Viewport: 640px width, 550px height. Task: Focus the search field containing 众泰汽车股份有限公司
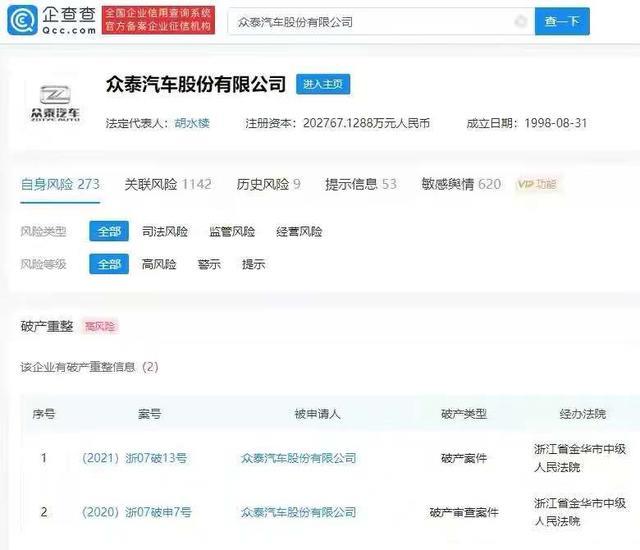coord(381,22)
